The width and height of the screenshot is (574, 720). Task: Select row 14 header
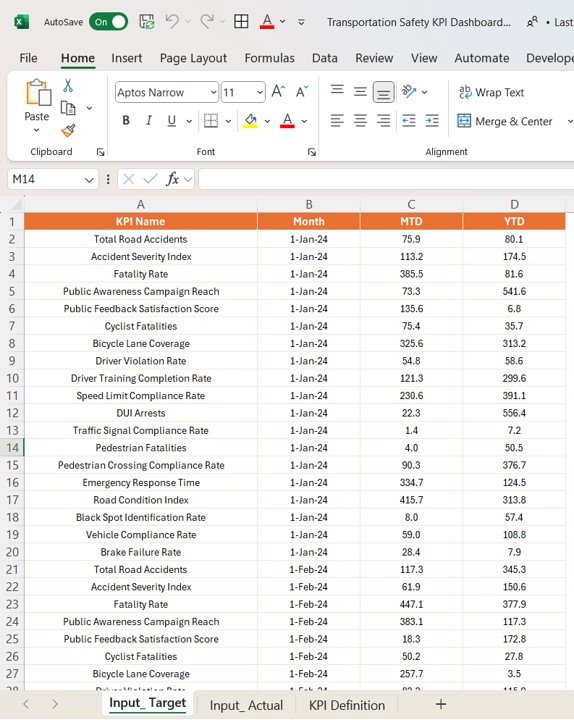coord(12,448)
